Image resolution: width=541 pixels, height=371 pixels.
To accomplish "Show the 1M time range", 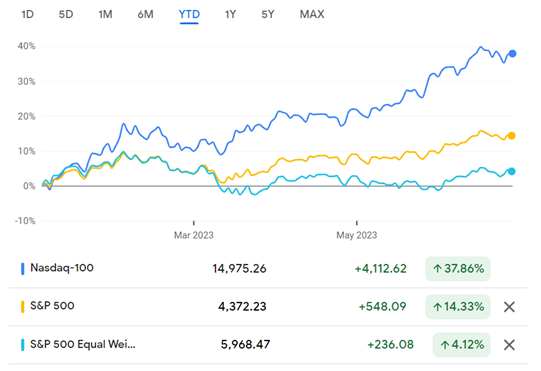I will click(x=105, y=14).
